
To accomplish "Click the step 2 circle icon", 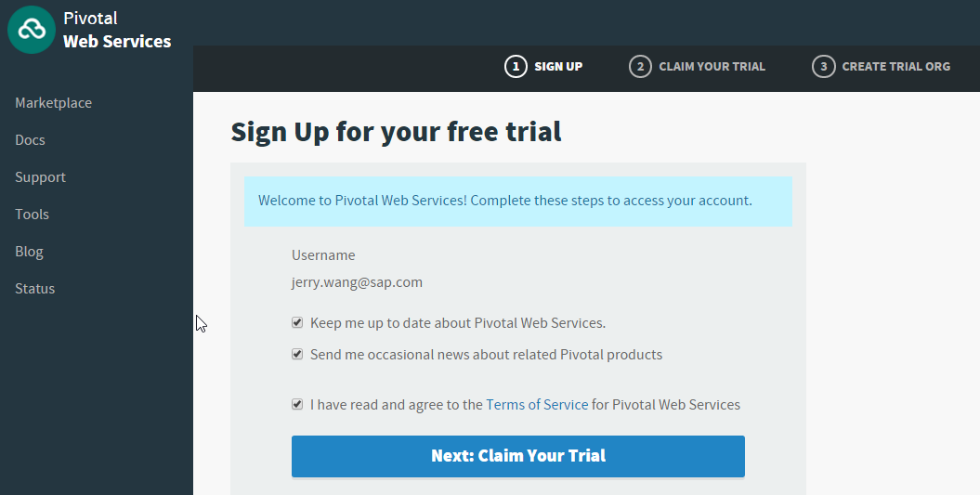I will click(x=640, y=66).
